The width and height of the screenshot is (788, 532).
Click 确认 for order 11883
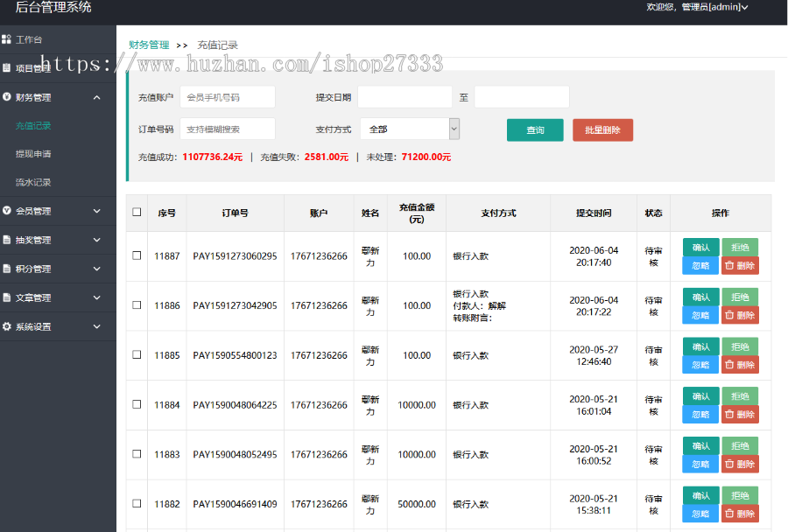pyautogui.click(x=701, y=445)
